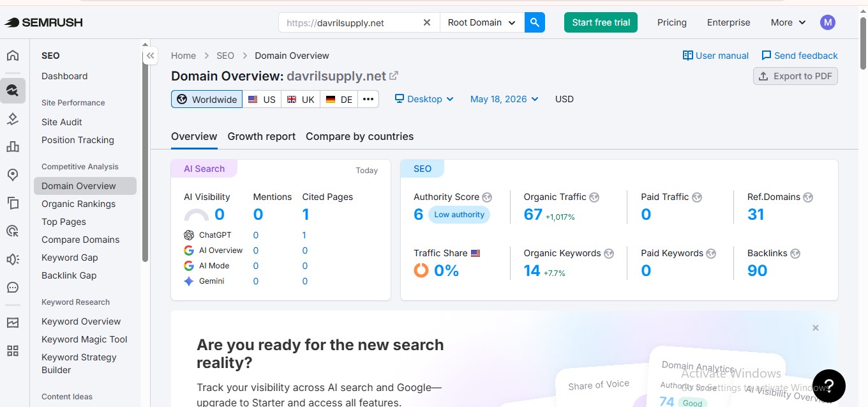Image resolution: width=868 pixels, height=407 pixels.
Task: Select Domain Overview sidebar item
Action: click(x=85, y=186)
